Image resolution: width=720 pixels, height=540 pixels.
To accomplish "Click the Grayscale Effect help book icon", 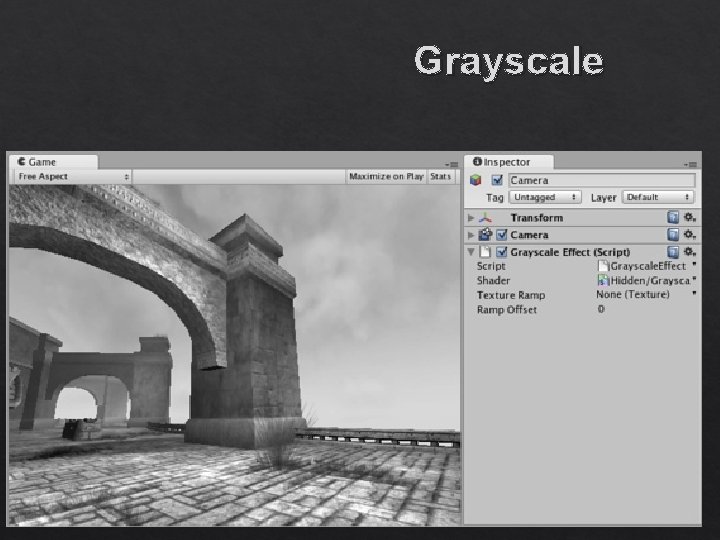I will click(673, 252).
